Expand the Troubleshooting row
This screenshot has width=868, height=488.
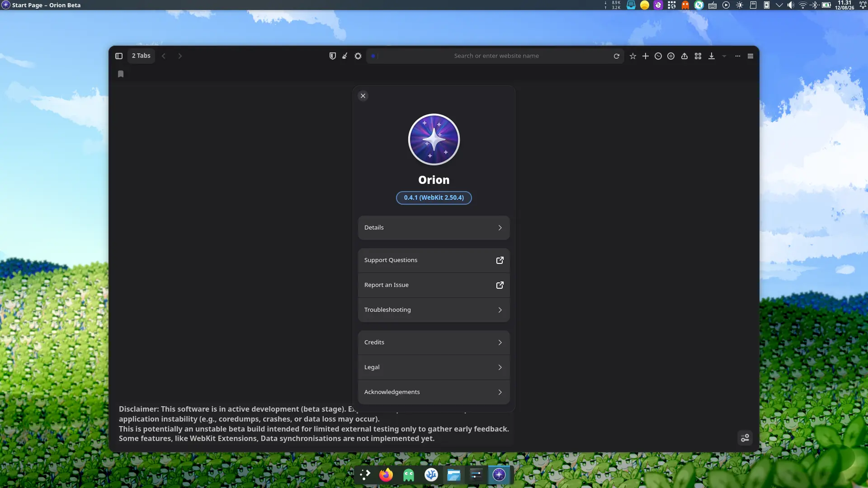tap(434, 310)
